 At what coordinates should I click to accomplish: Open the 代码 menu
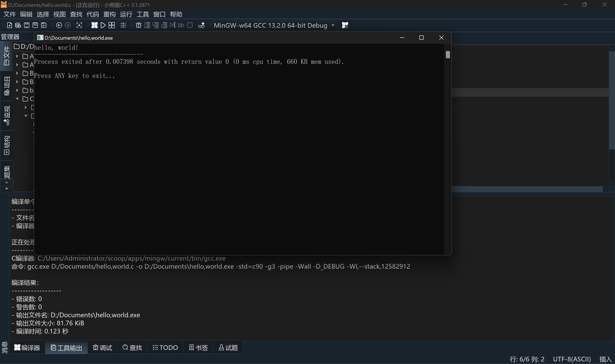[93, 14]
